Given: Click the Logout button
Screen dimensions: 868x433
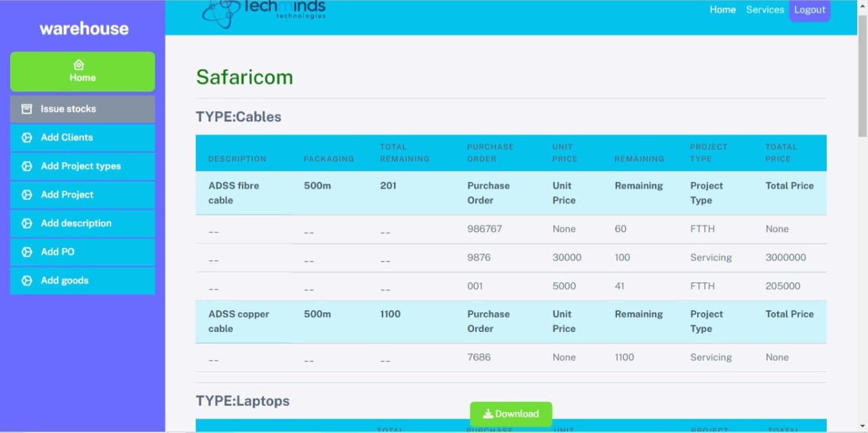Looking at the screenshot, I should point(810,10).
